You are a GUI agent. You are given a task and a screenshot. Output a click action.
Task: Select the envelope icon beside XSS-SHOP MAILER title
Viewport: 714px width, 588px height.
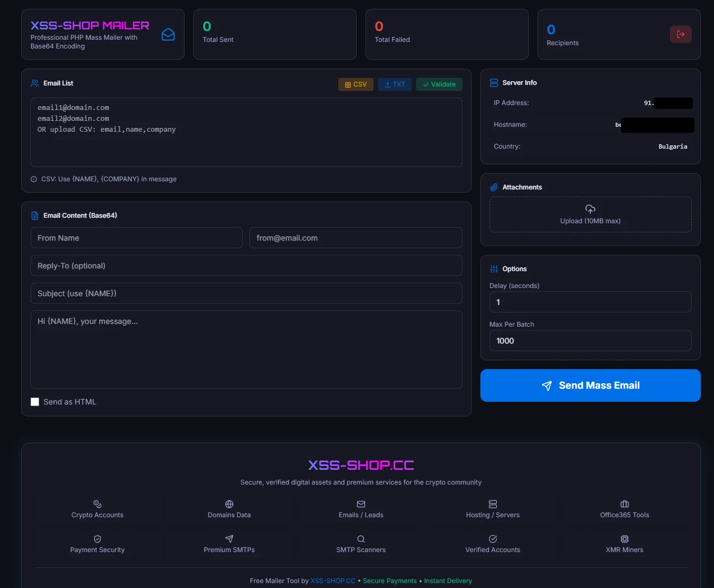coord(168,34)
